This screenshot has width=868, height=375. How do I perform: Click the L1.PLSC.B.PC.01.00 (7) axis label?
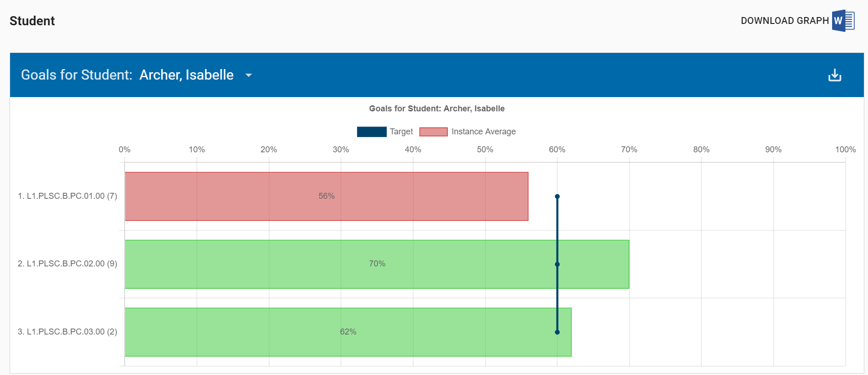(67, 196)
